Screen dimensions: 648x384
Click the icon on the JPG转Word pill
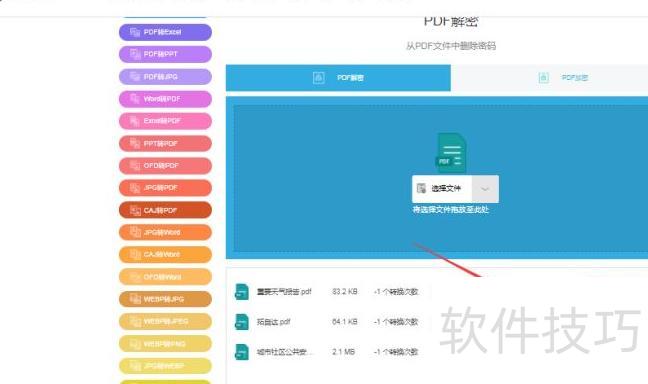click(x=135, y=232)
